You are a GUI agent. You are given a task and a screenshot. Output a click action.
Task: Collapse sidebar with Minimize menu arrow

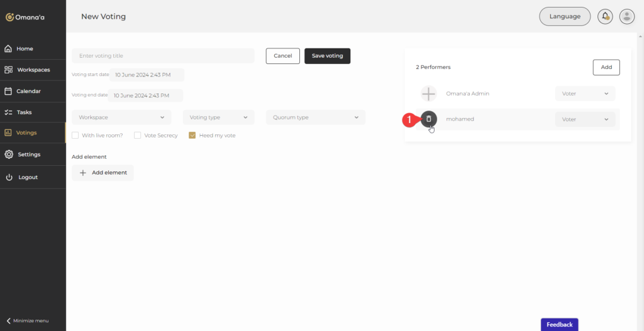coord(9,320)
